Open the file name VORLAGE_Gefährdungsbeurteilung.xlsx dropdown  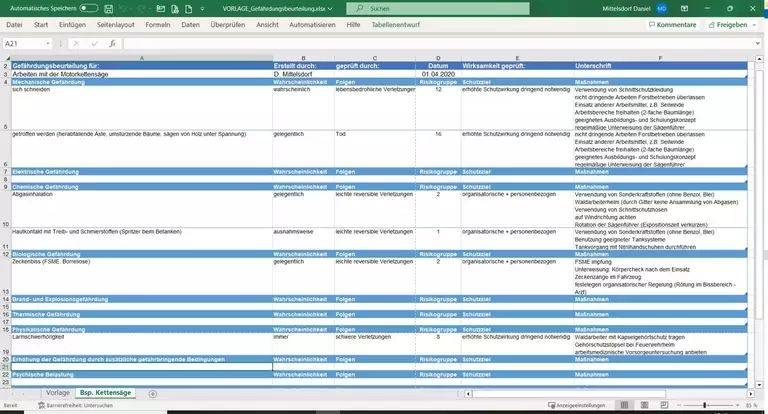[x=277, y=8]
